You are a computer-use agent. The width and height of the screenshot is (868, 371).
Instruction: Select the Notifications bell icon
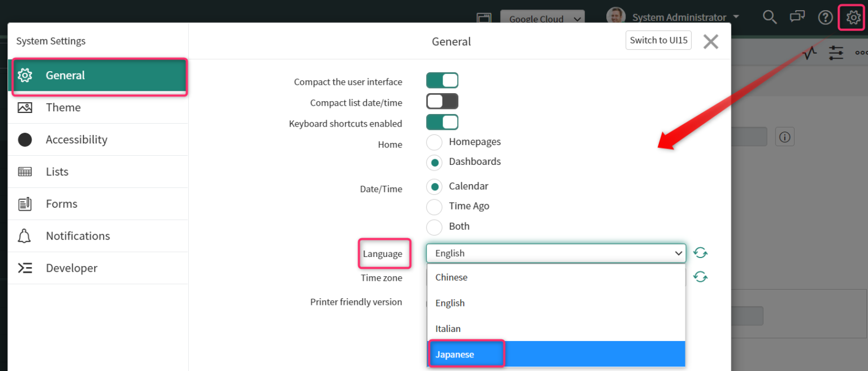pos(25,235)
